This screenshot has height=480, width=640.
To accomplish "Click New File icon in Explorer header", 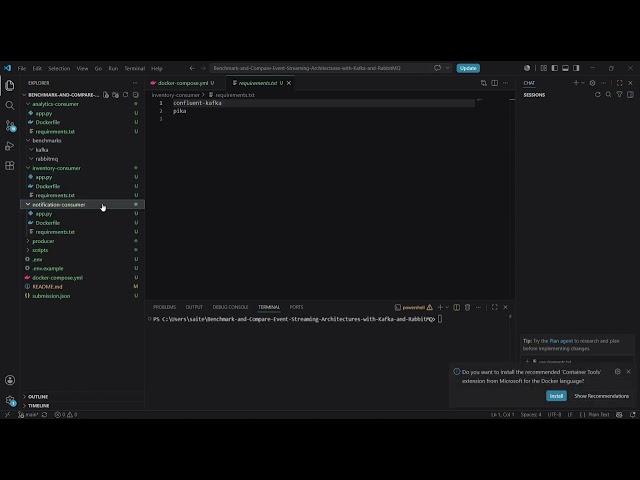I will pyautogui.click(x=106, y=95).
